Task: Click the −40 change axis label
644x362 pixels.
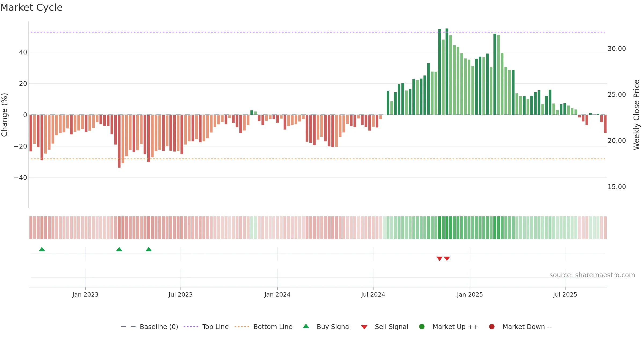Action: [x=21, y=178]
